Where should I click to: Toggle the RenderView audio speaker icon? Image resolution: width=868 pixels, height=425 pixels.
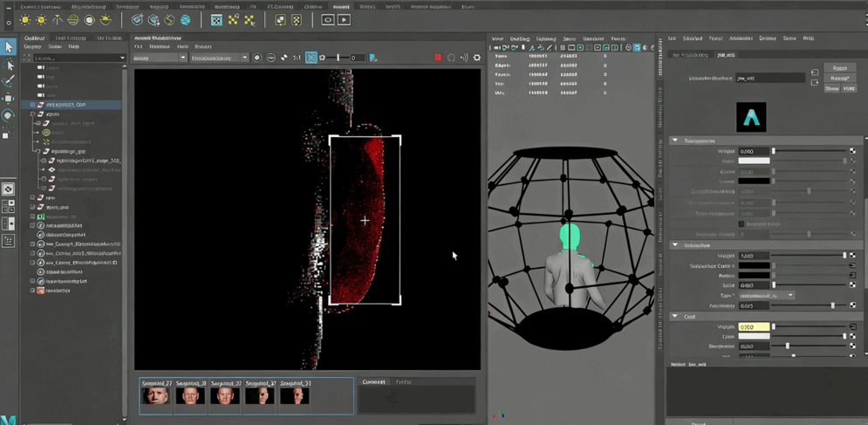[x=463, y=58]
